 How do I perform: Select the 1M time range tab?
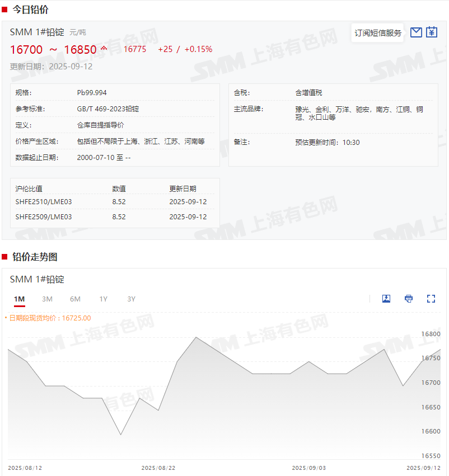tap(20, 299)
